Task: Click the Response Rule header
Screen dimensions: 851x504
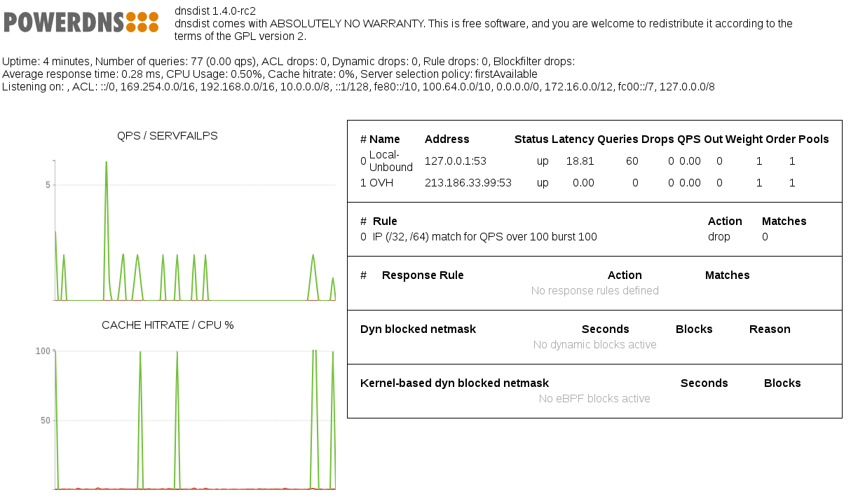Action: (422, 275)
